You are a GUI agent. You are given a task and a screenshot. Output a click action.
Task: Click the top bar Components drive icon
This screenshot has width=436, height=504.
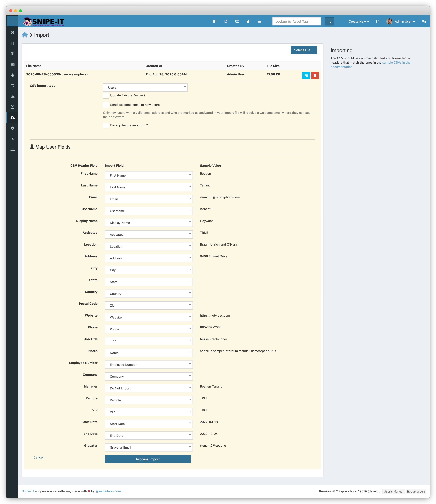tap(260, 21)
